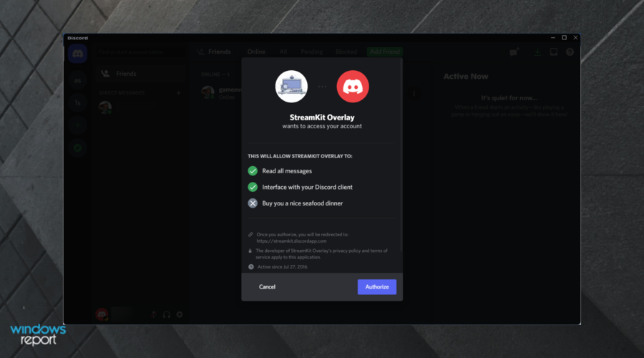This screenshot has width=644, height=358.
Task: Click the link icon beside redirect notice
Action: point(250,235)
